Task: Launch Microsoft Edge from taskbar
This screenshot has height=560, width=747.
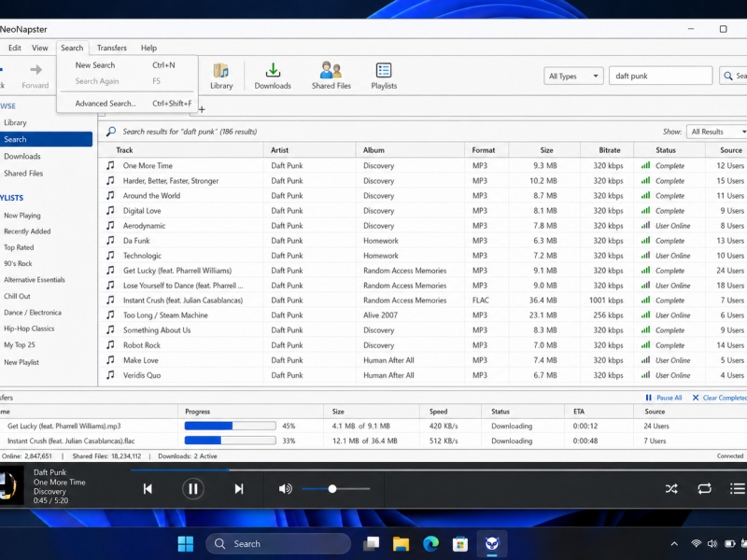Action: coord(430,544)
